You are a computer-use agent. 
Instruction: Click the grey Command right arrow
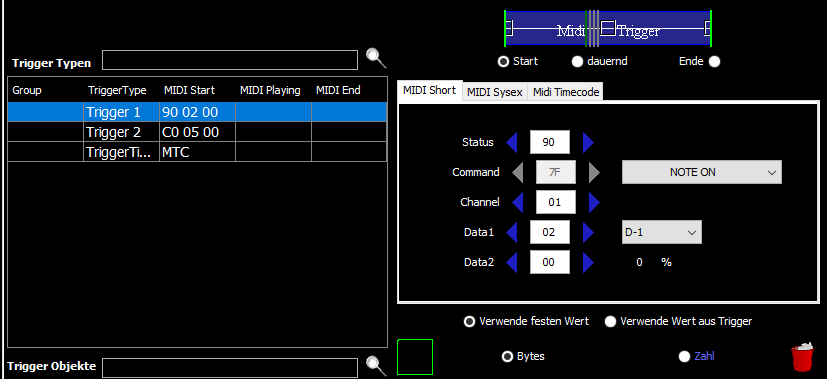[594, 172]
